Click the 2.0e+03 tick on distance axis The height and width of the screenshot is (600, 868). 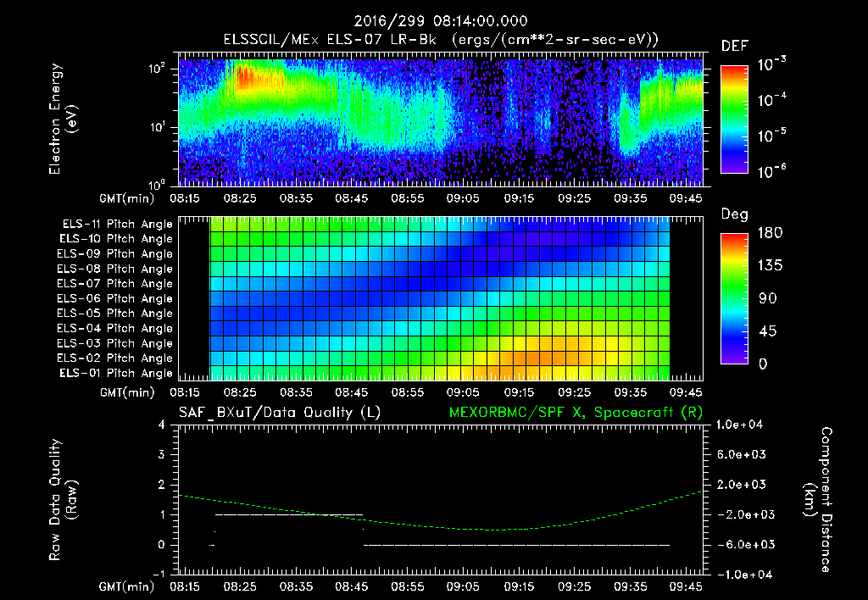741,484
